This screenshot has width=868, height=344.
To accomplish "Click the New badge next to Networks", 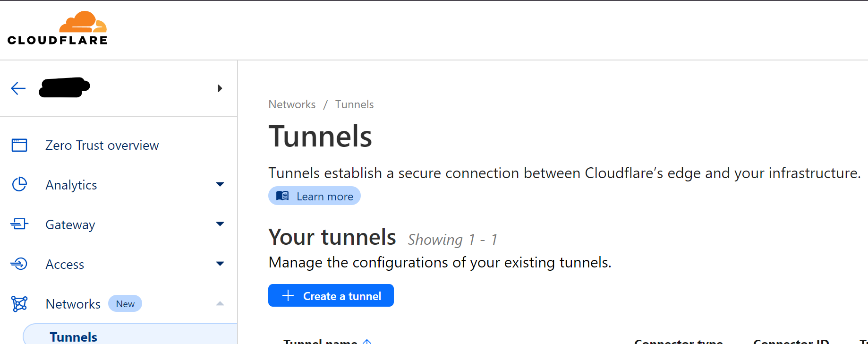I will point(125,303).
